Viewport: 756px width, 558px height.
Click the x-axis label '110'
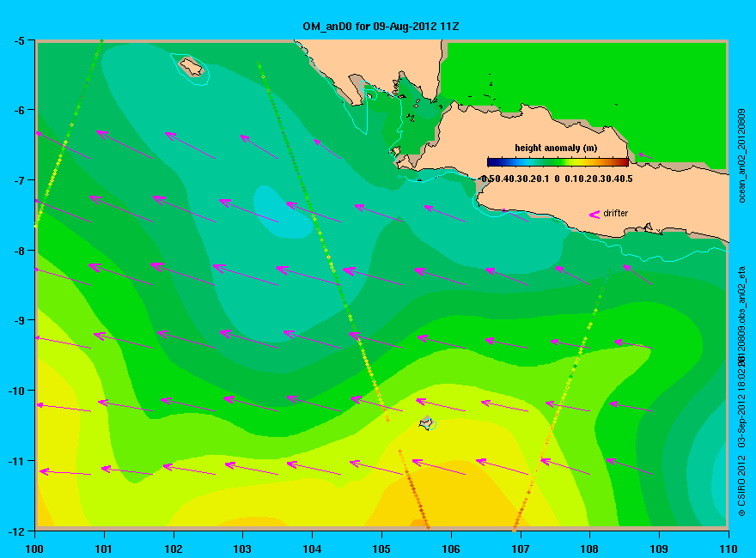(x=729, y=549)
